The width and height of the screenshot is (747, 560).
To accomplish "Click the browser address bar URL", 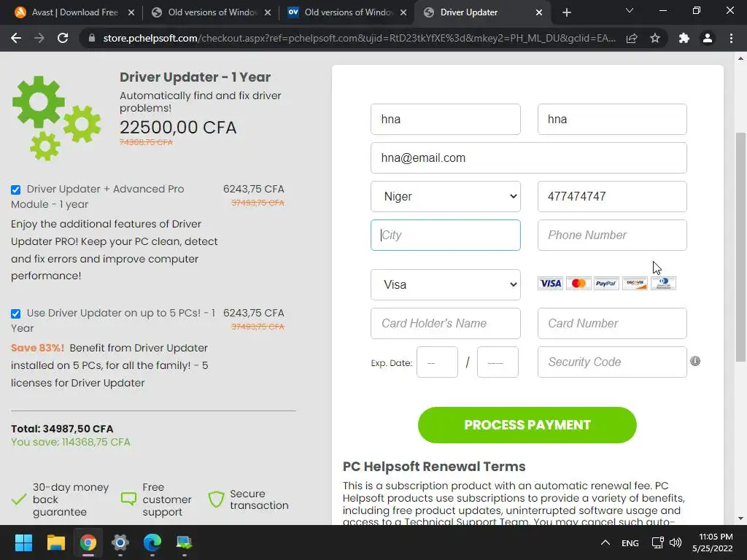I will (359, 38).
